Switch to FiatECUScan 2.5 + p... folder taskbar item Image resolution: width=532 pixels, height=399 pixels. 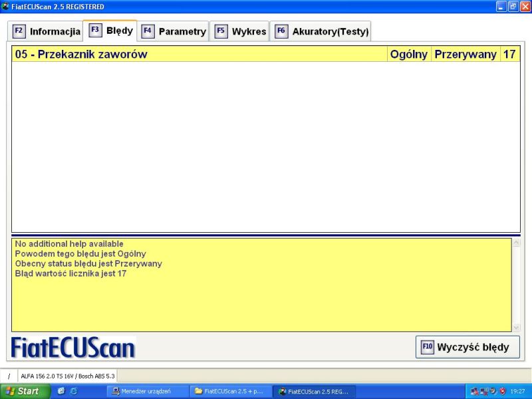pyautogui.click(x=231, y=391)
